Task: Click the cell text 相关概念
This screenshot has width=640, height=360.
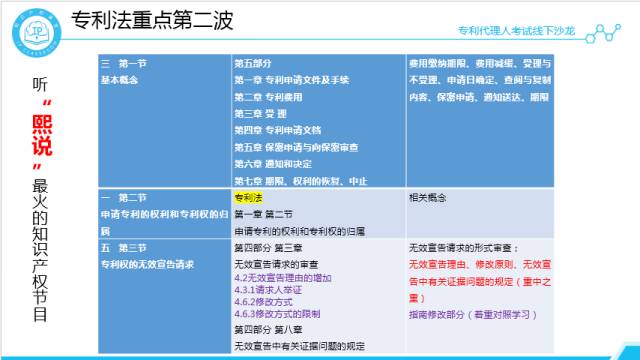Action: (x=427, y=198)
